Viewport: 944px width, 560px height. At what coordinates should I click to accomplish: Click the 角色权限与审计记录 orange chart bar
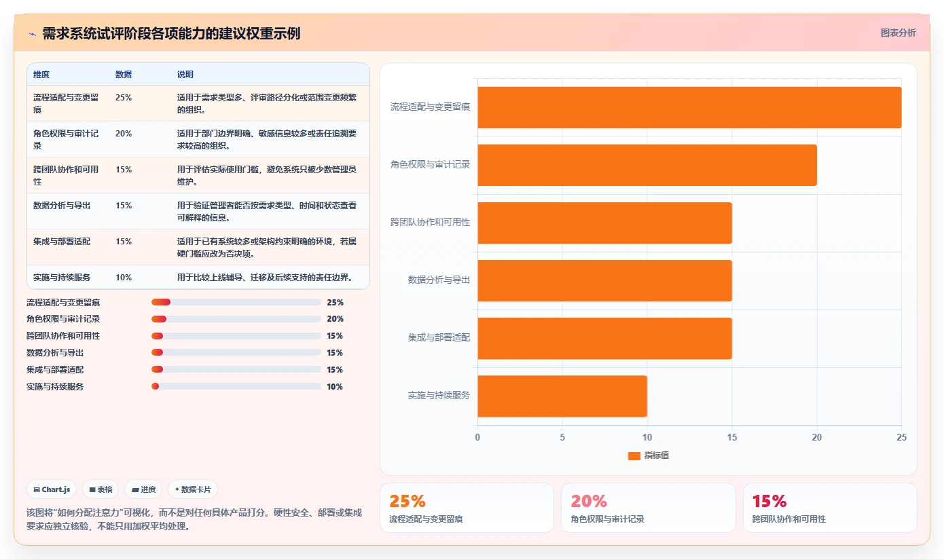point(647,165)
